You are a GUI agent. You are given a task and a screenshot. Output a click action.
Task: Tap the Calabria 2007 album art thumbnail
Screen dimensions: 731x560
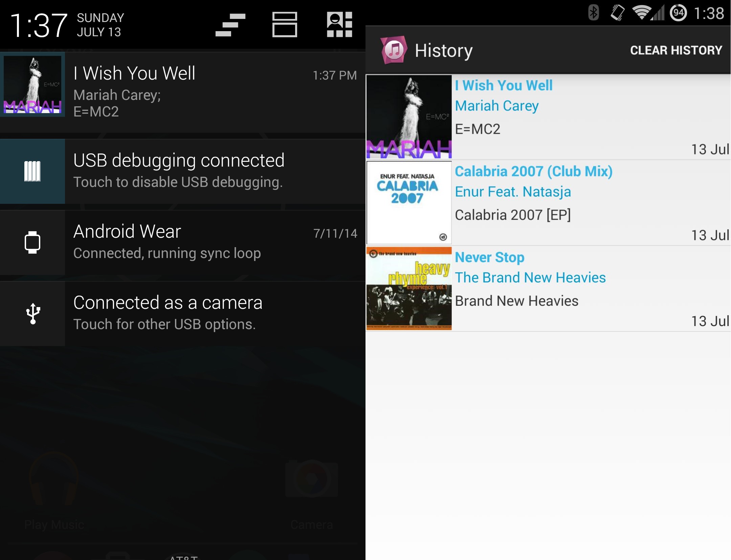tap(409, 203)
